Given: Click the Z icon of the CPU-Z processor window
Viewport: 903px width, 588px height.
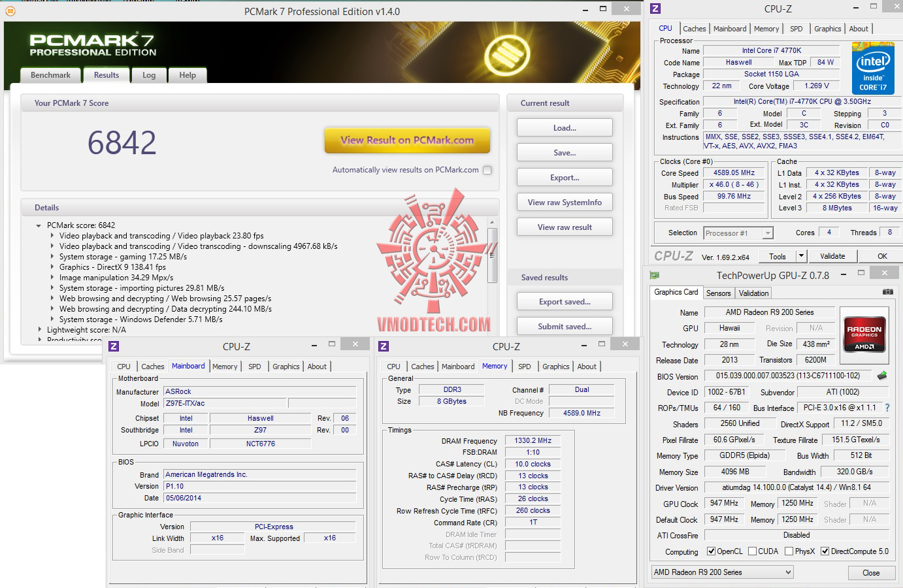Looking at the screenshot, I should [655, 8].
